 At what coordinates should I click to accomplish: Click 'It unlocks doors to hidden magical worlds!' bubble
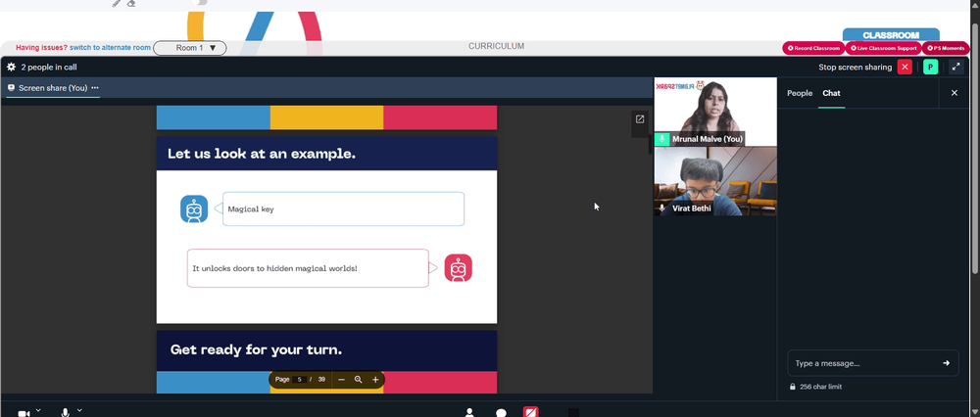click(308, 268)
